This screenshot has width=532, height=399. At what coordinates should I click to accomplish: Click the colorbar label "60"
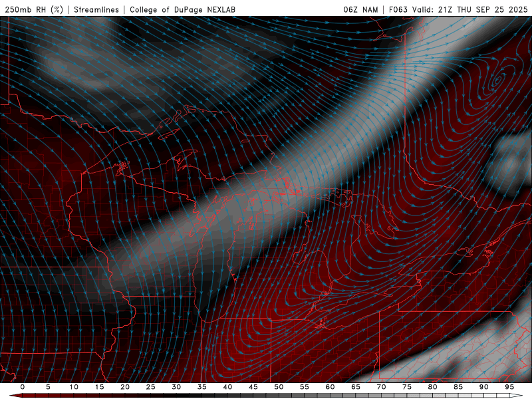tap(330, 387)
